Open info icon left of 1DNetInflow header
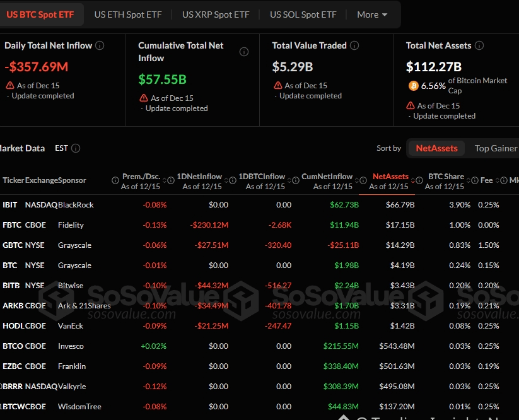Screen dimensions: 519x420 click(x=171, y=180)
